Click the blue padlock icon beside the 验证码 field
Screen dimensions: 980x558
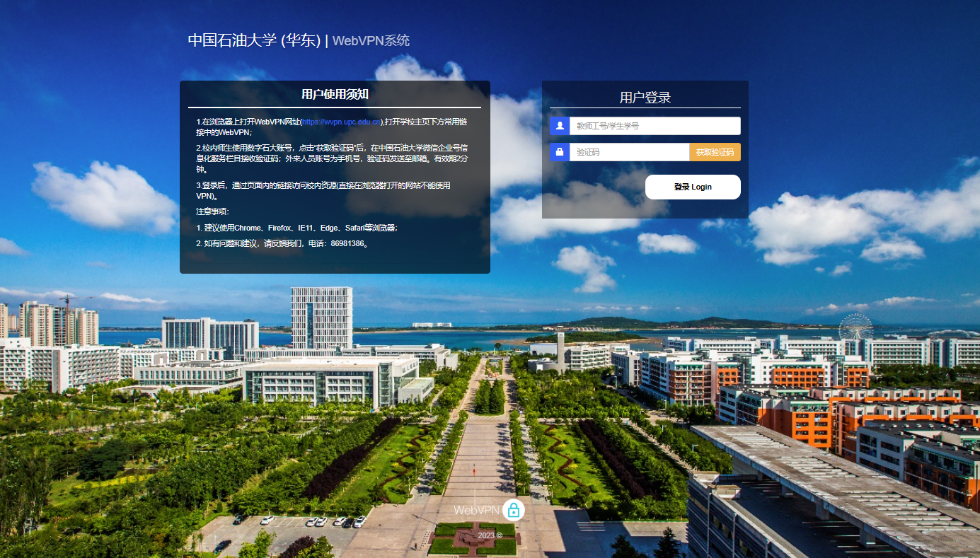pyautogui.click(x=560, y=152)
